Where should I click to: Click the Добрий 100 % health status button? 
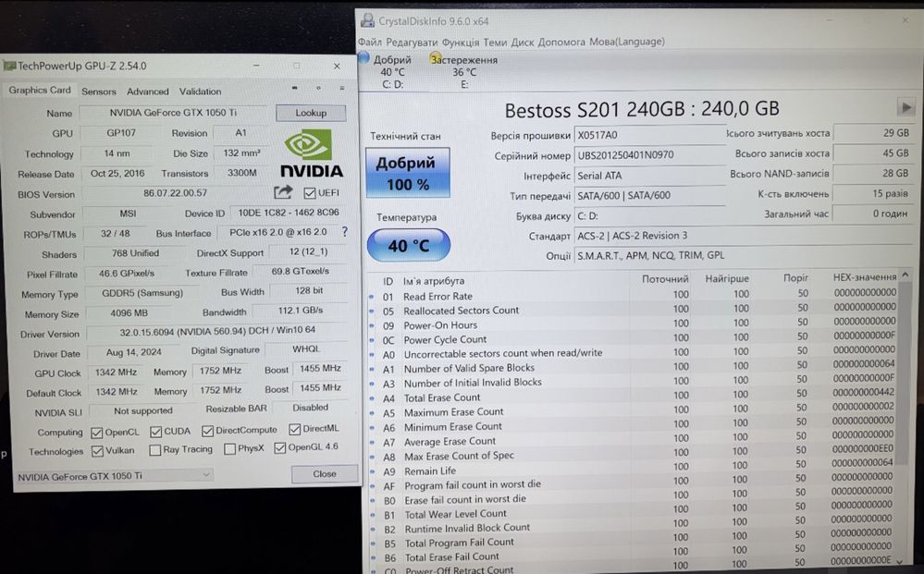407,173
